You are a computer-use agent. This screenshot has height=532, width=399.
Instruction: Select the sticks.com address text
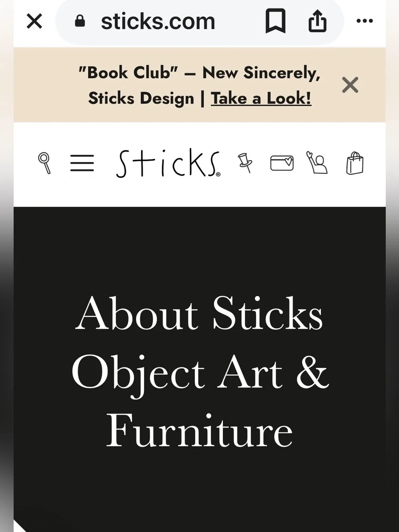(x=158, y=21)
